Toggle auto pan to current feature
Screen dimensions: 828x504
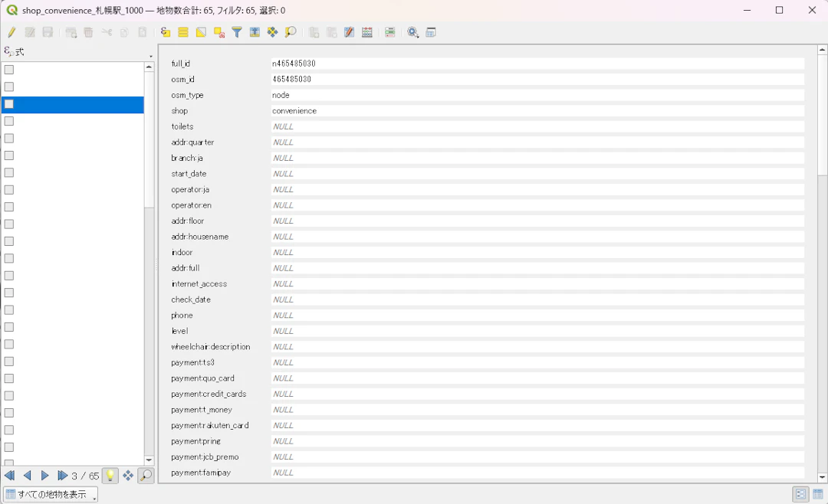click(x=128, y=476)
